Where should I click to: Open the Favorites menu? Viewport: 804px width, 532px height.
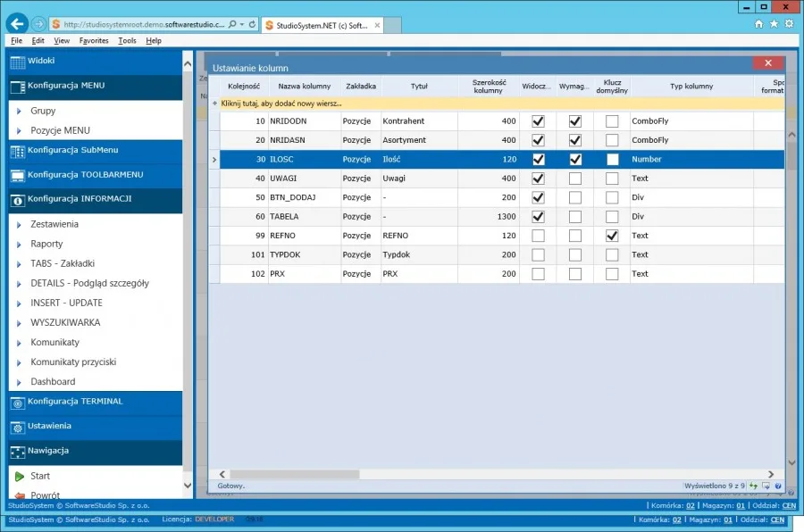pos(94,40)
